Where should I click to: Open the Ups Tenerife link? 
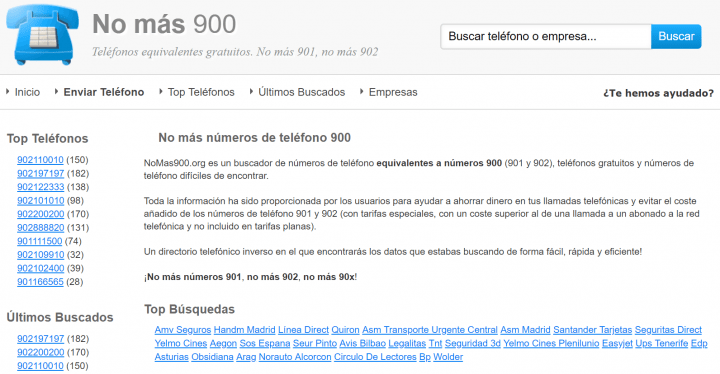point(662,343)
